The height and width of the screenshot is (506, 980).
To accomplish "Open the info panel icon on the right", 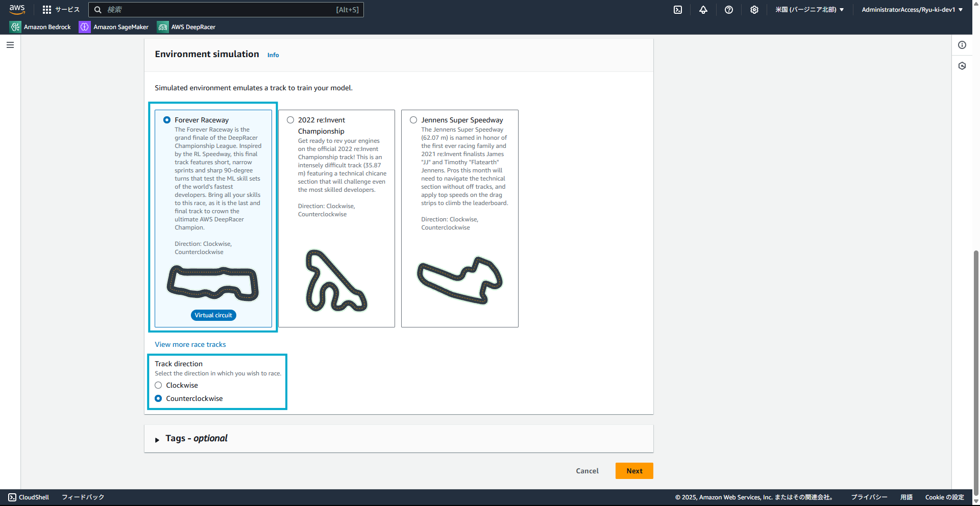I will click(x=962, y=45).
